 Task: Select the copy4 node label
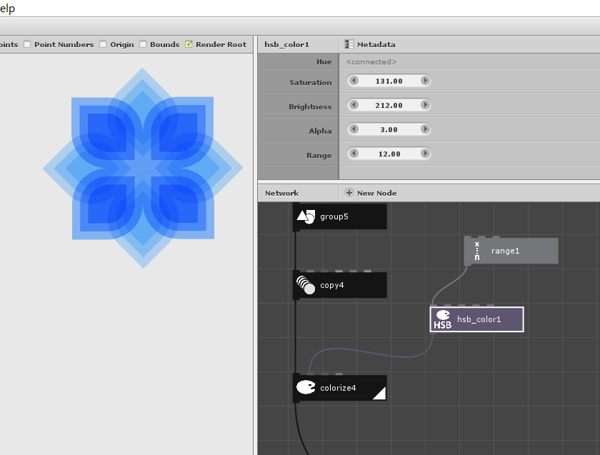pyautogui.click(x=332, y=285)
